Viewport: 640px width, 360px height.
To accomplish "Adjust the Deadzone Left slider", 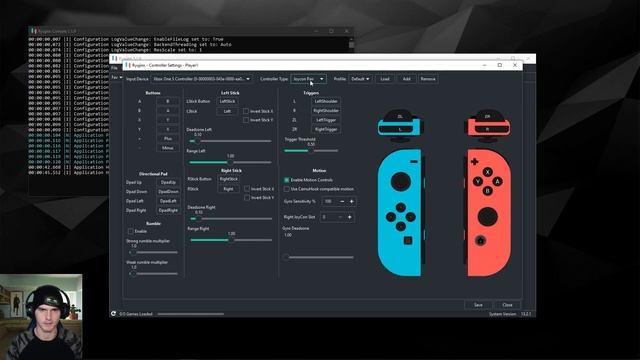I will point(230,141).
